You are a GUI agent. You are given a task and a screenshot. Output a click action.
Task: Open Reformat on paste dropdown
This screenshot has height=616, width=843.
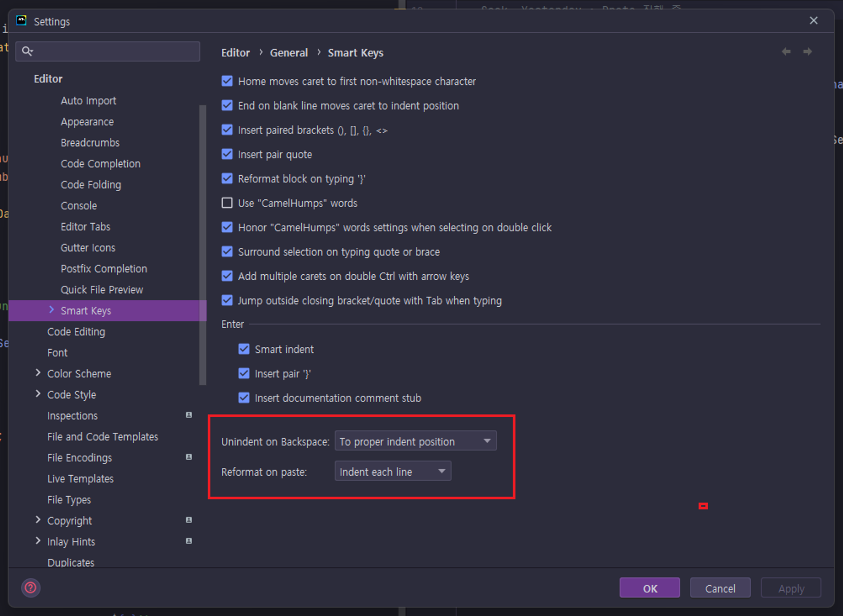pos(392,471)
